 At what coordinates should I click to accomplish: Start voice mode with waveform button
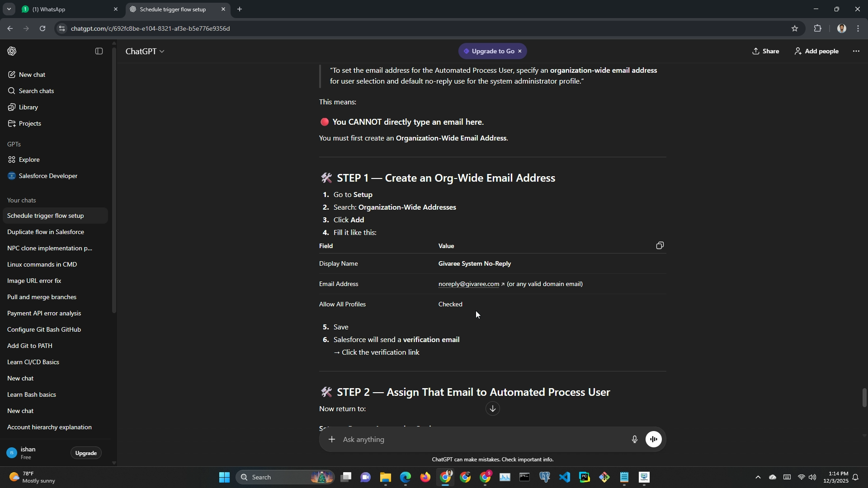click(x=654, y=439)
